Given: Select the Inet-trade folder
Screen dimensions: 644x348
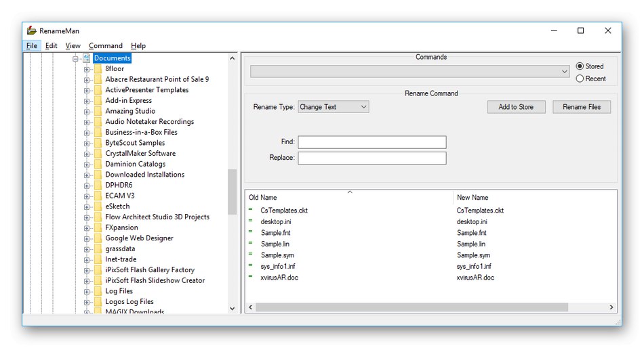Looking at the screenshot, I should point(121,259).
